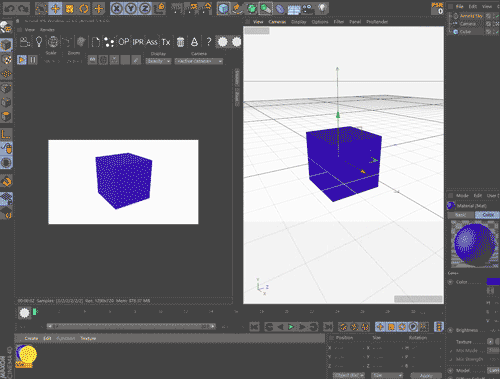
Task: Toggle scale keyframe recording icon
Action: [391, 327]
